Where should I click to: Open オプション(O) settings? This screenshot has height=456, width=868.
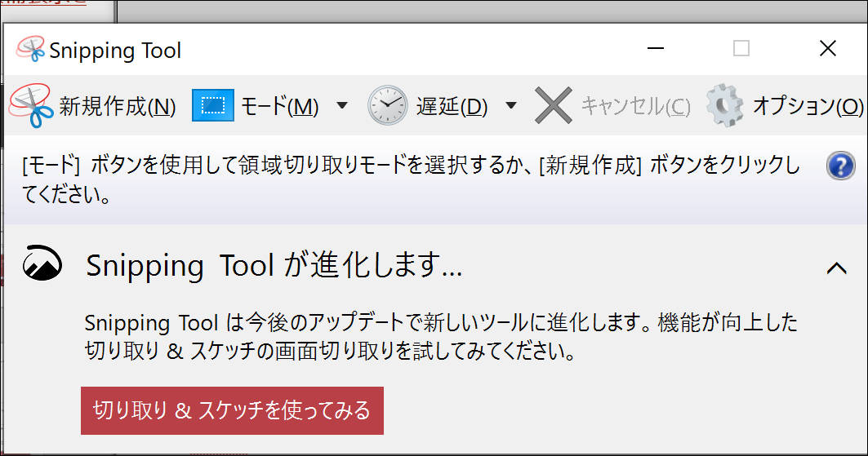tap(808, 106)
